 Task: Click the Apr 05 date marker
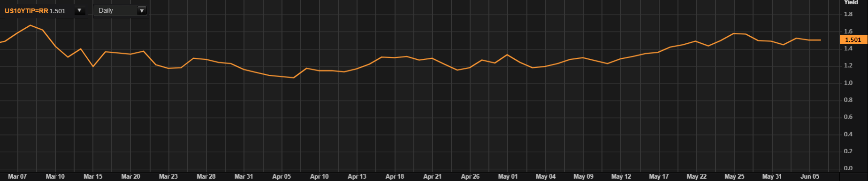[282, 176]
